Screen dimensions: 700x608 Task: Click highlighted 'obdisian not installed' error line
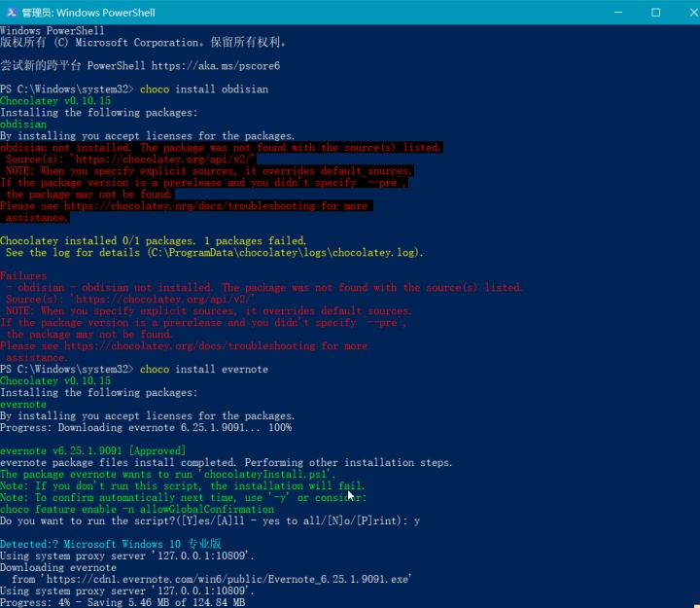(221, 148)
